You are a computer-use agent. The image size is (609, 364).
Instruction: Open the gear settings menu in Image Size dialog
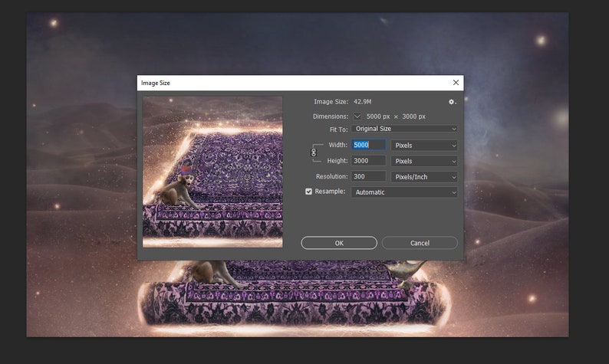pos(452,102)
